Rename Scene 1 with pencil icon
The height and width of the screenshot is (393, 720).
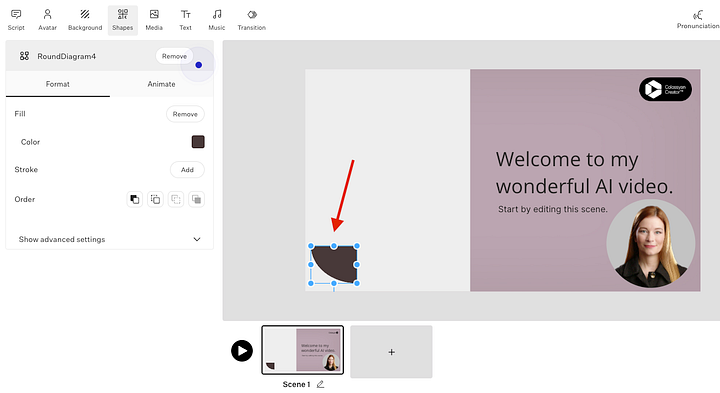pos(321,384)
